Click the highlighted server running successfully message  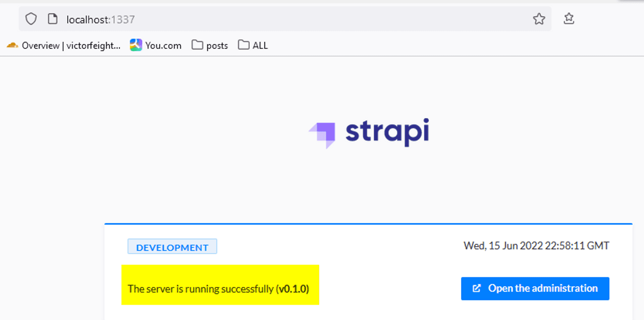pos(218,289)
